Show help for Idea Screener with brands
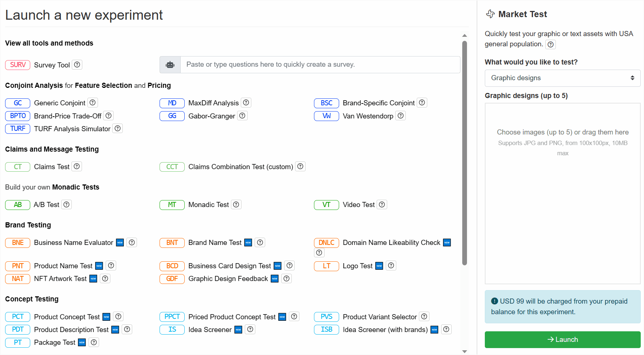The width and height of the screenshot is (644, 355). coord(447,329)
